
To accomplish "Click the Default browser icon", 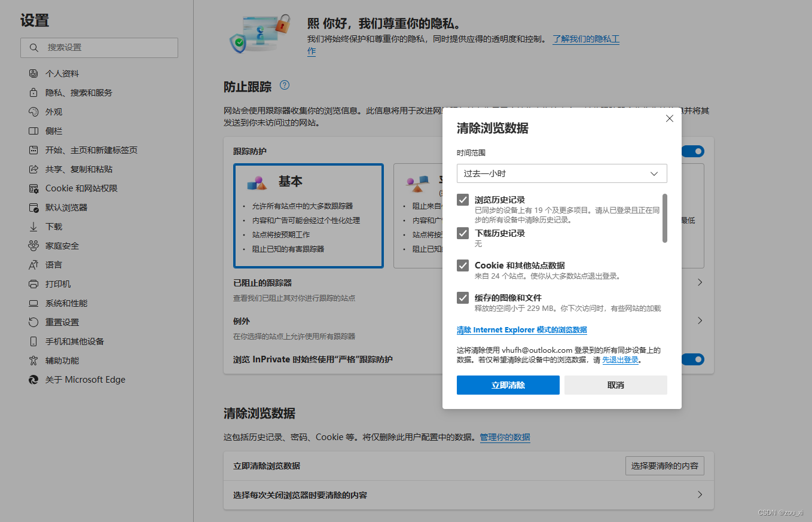I will [x=33, y=207].
